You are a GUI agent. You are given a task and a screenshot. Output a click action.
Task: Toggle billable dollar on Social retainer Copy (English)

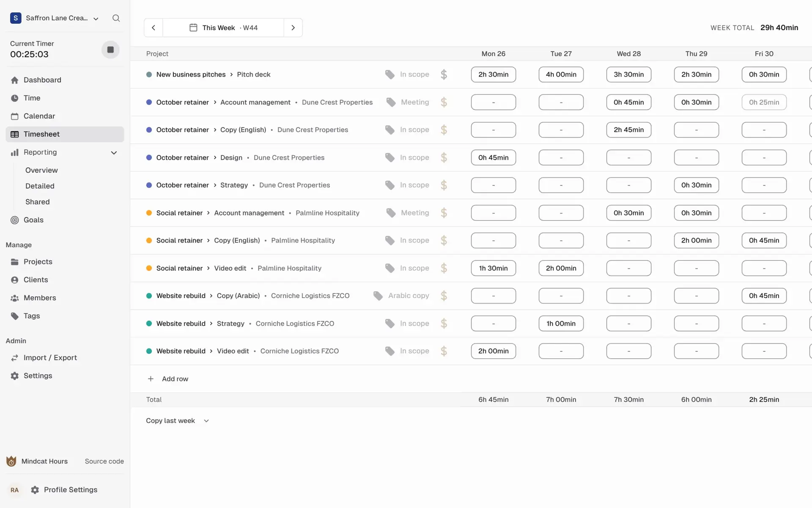444,240
